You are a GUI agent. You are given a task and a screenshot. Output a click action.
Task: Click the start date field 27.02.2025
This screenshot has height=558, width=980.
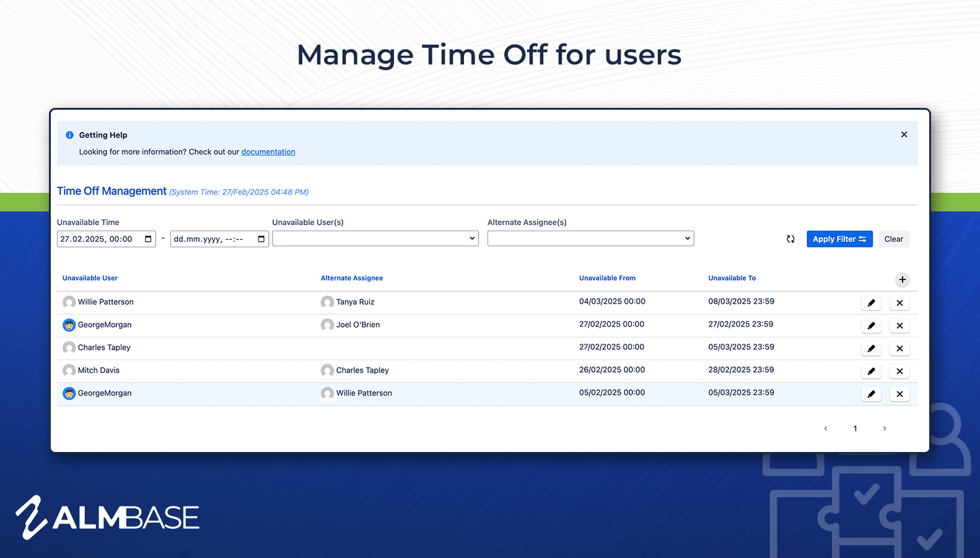107,239
